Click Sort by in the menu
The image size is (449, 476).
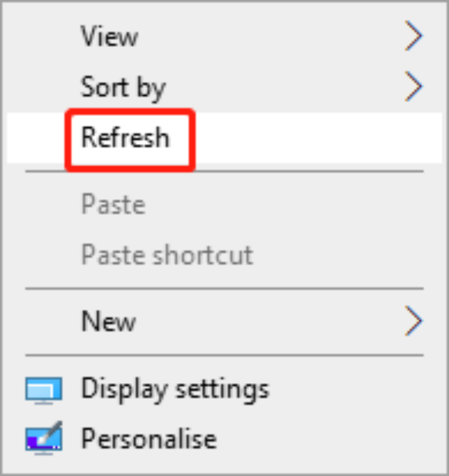coord(123,86)
